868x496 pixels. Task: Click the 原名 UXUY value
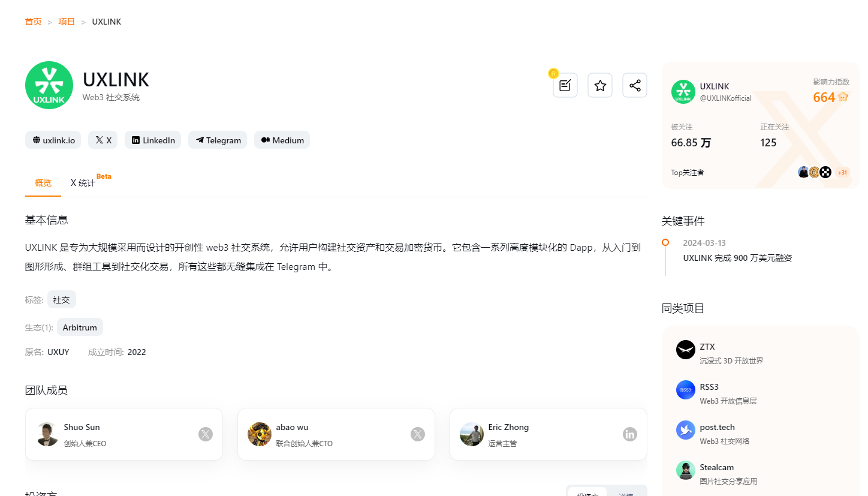pyautogui.click(x=59, y=352)
